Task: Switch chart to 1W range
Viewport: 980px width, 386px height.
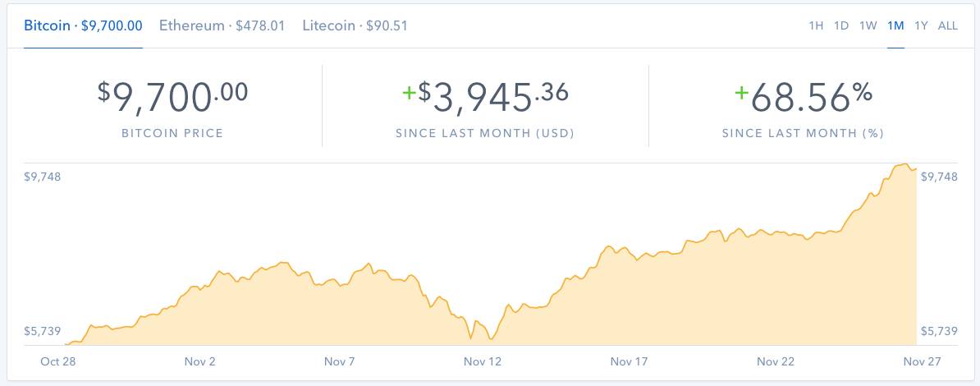Action: 868,25
